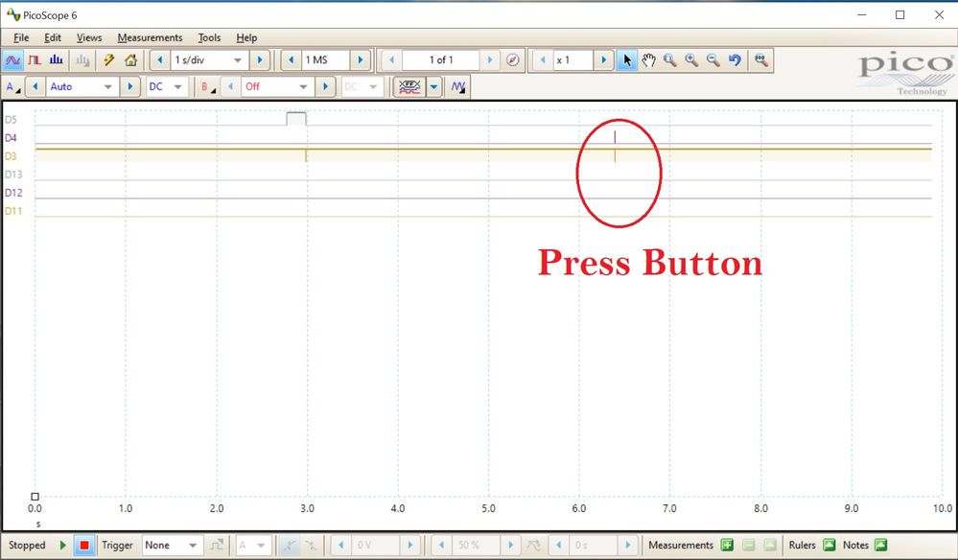Click the Rulers green icon
This screenshot has width=958, height=560.
tap(829, 545)
